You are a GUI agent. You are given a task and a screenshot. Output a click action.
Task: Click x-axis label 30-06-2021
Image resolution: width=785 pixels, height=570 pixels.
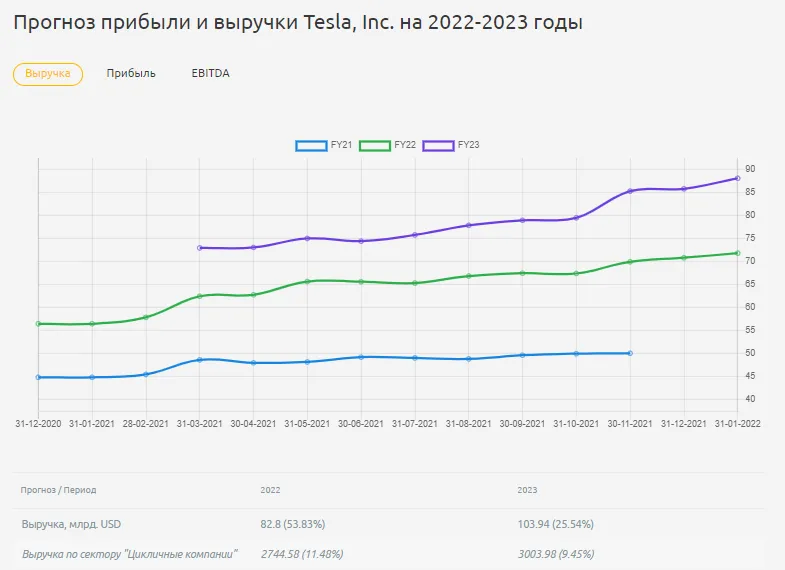pos(360,424)
